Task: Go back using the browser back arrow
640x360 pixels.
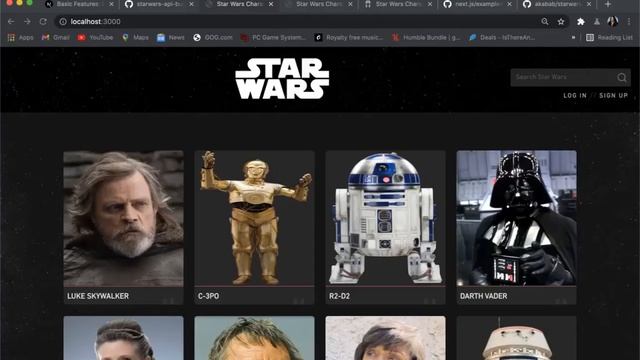Action: pyautogui.click(x=11, y=22)
